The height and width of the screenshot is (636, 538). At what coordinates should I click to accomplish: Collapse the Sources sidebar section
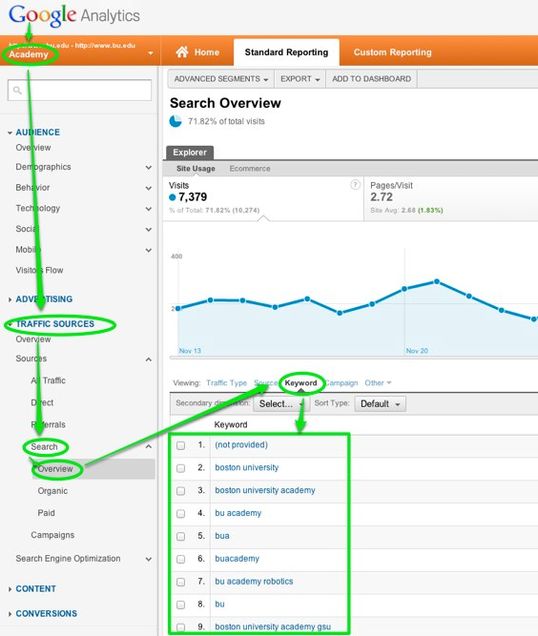tap(148, 359)
